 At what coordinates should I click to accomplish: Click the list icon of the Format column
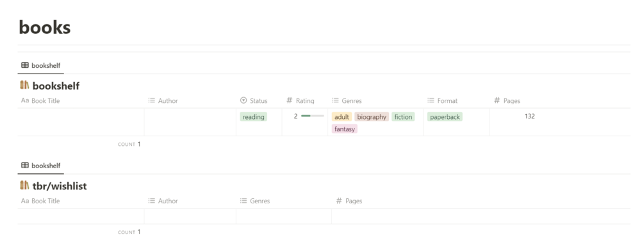pyautogui.click(x=431, y=100)
